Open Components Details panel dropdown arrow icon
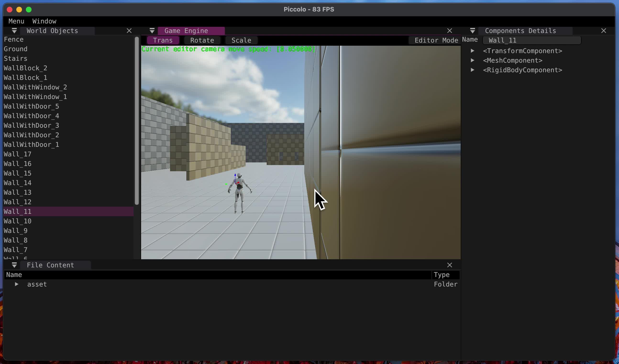 click(x=472, y=31)
